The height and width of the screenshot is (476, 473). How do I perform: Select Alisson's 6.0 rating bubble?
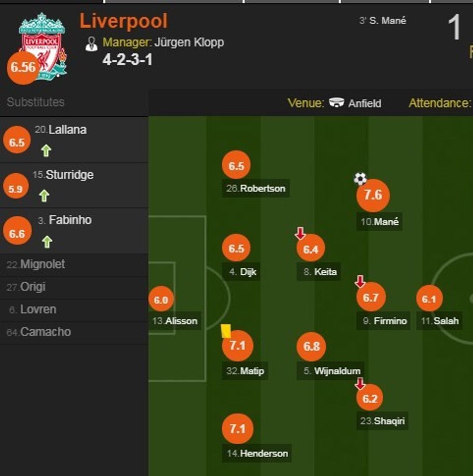[x=161, y=300]
